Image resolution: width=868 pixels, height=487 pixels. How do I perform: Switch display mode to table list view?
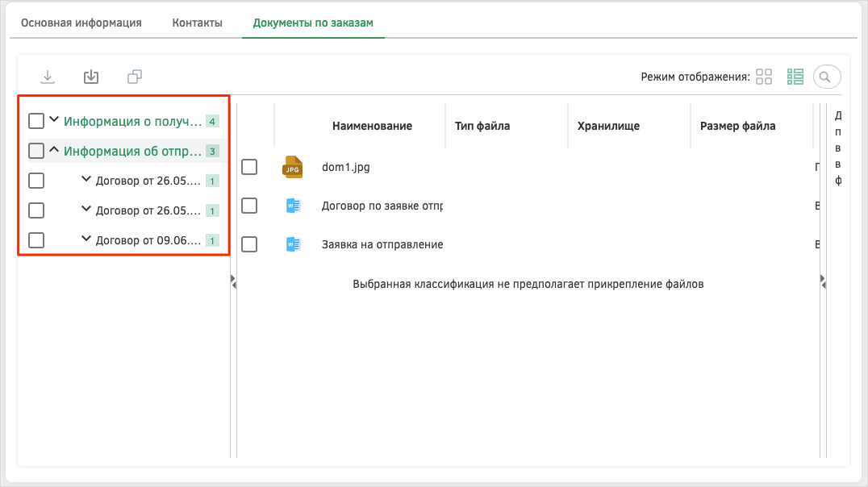(x=795, y=77)
